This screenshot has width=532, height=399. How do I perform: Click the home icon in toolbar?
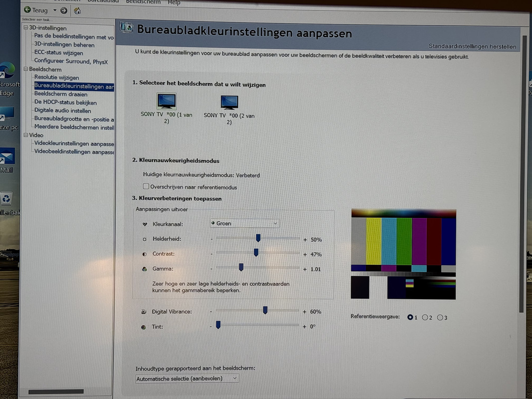tap(77, 11)
